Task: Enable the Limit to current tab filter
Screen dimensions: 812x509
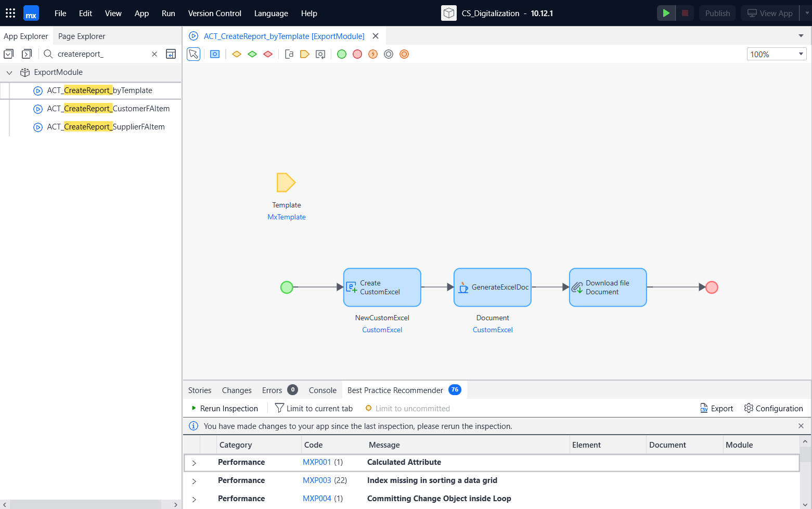Action: (x=314, y=408)
